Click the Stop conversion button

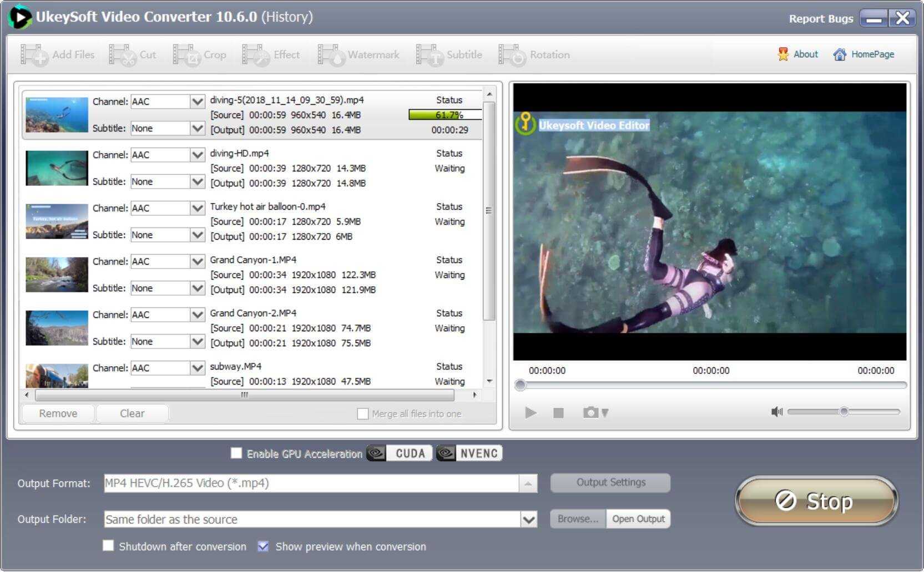[x=816, y=501]
